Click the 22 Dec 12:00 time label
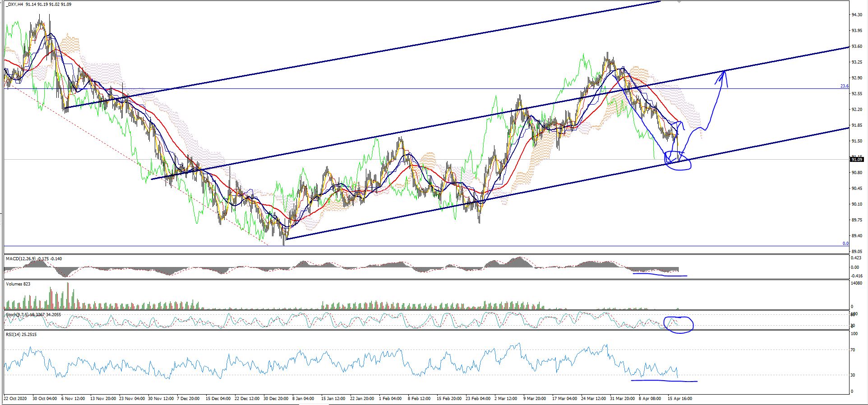The width and height of the screenshot is (868, 405). 247,399
